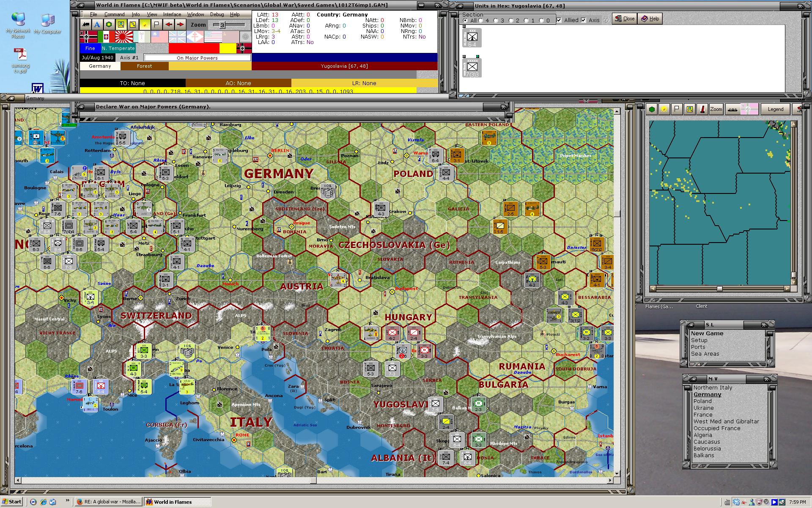Viewport: 812px width, 508px height.
Task: Click green hexagon icon in minimap toolbar
Action: (652, 109)
